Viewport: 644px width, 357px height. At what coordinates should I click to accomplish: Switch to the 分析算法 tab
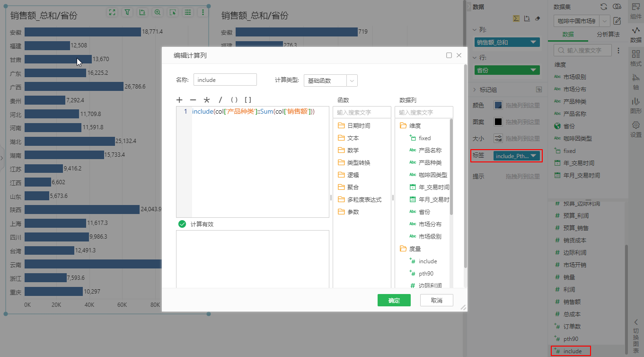point(608,35)
